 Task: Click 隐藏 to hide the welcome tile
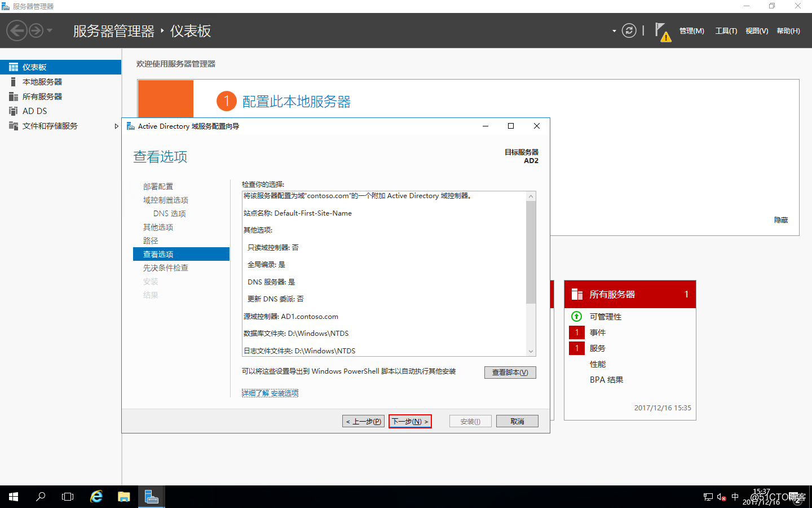point(780,220)
